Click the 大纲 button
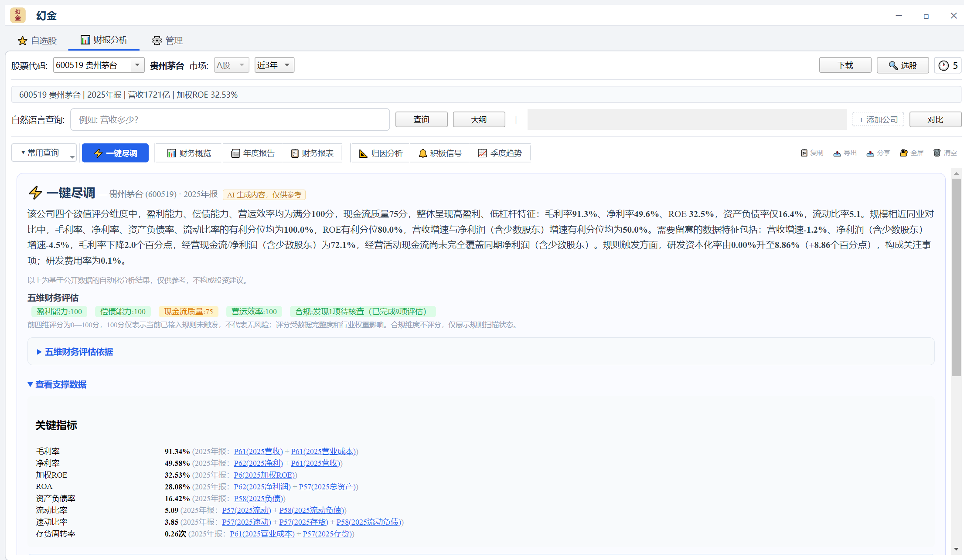 (479, 119)
